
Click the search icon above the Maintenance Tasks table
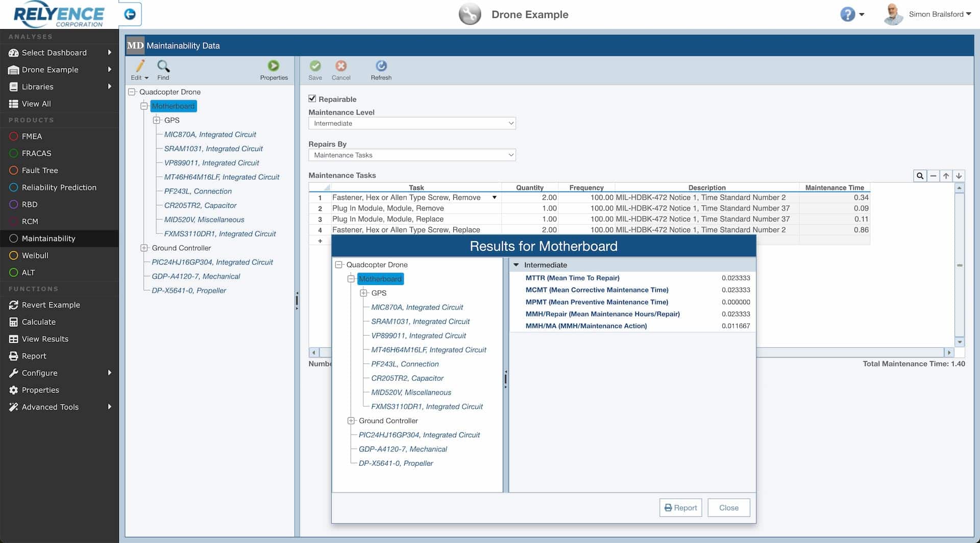tap(919, 175)
